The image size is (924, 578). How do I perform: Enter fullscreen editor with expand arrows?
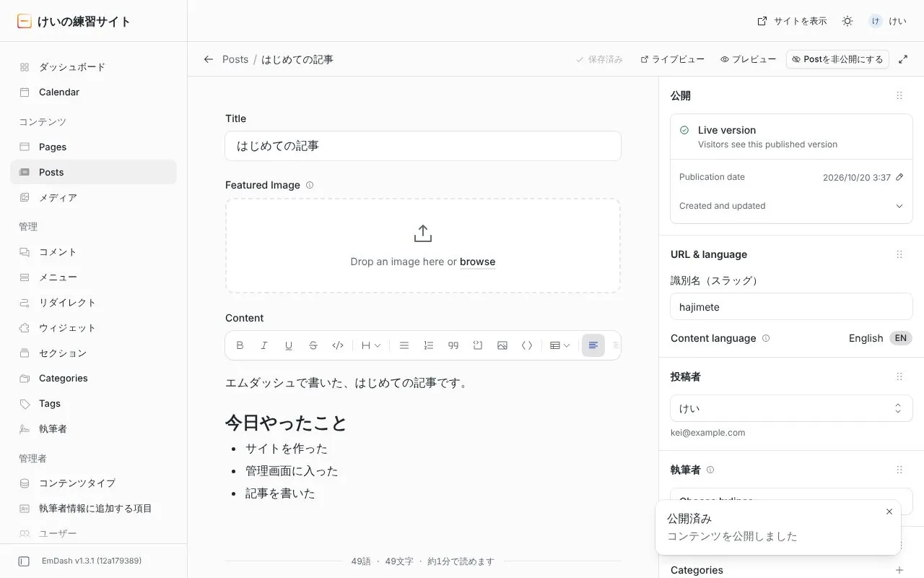[903, 59]
